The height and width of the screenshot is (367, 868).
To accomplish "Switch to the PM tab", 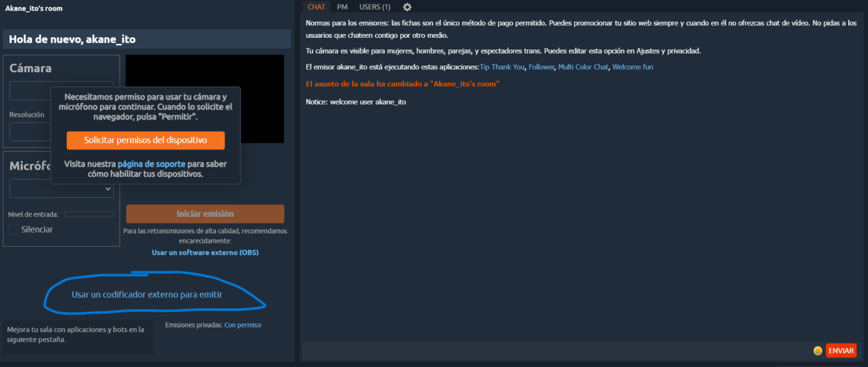I will point(342,7).
